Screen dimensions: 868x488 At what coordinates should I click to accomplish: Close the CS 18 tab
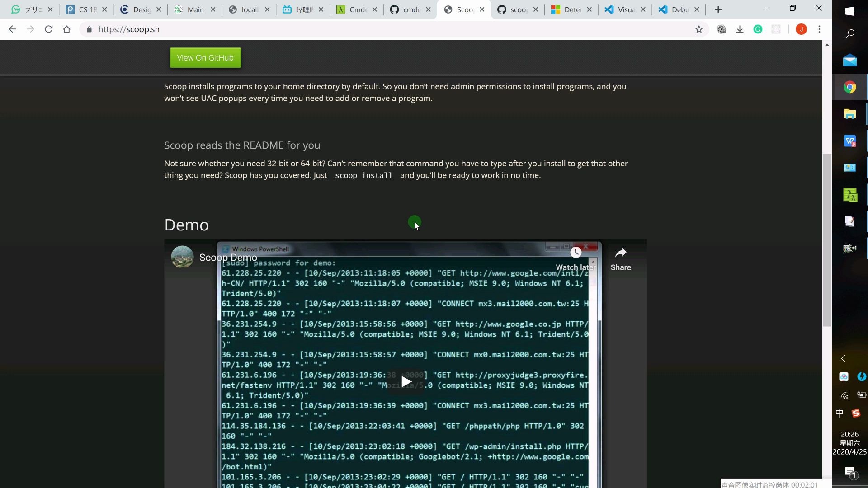pos(104,9)
